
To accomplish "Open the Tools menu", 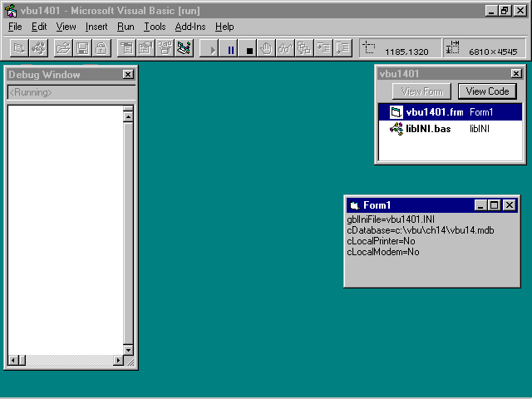I will coord(155,27).
